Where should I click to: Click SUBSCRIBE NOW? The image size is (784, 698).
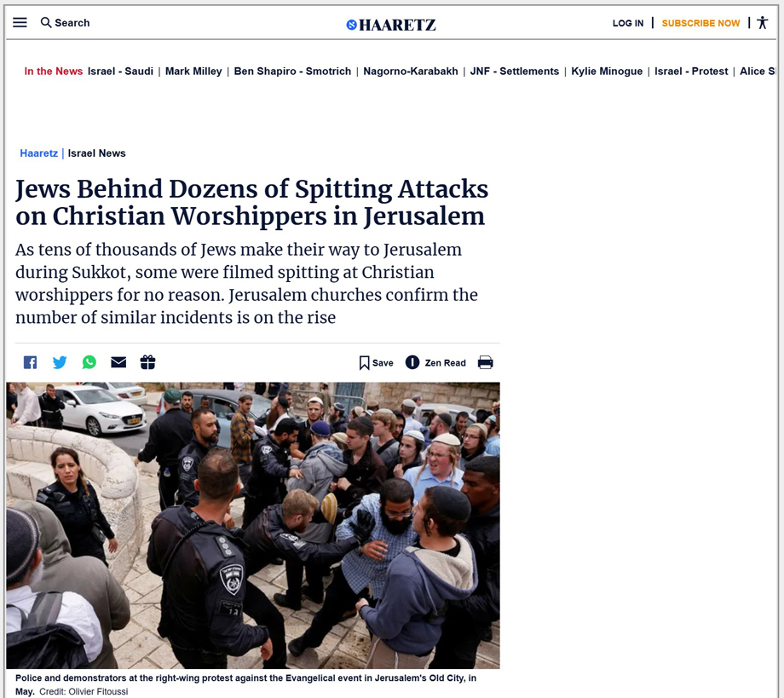(700, 23)
